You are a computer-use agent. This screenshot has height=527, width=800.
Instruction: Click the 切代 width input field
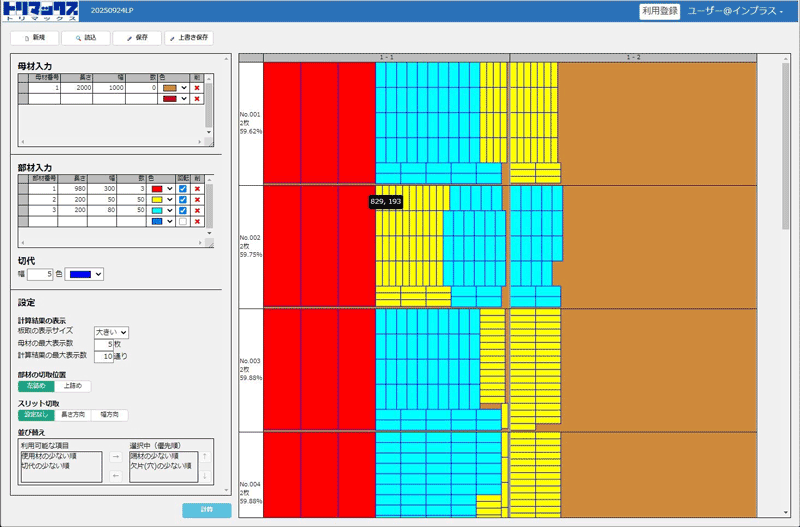39,274
